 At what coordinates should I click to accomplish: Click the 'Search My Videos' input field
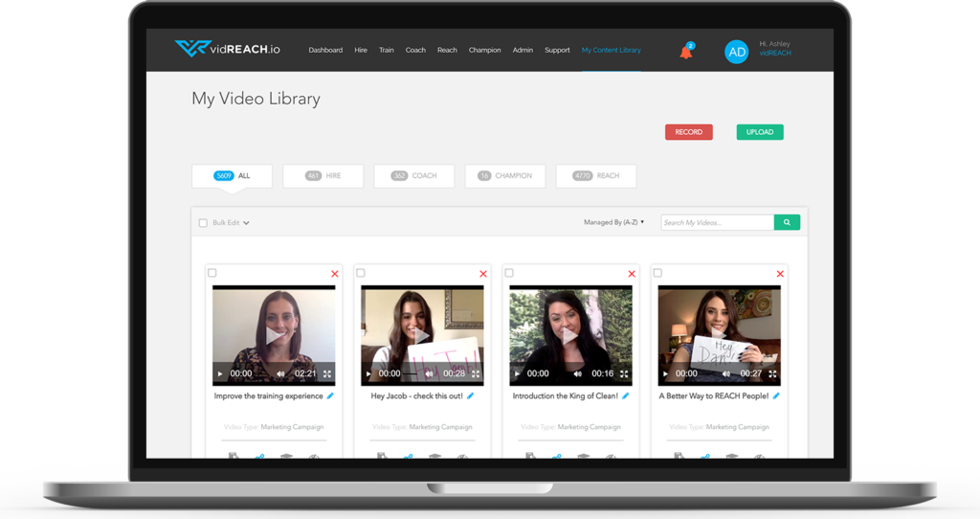(717, 222)
